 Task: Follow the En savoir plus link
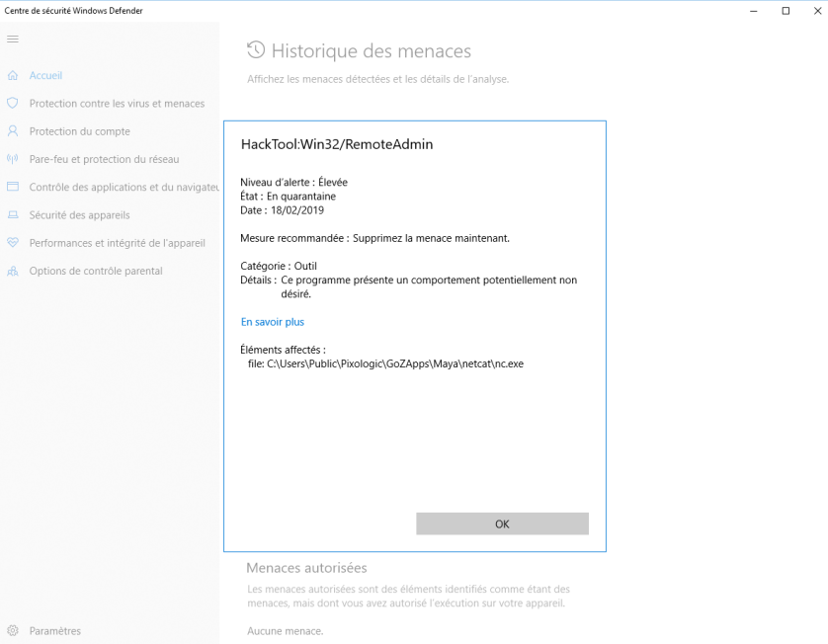273,322
